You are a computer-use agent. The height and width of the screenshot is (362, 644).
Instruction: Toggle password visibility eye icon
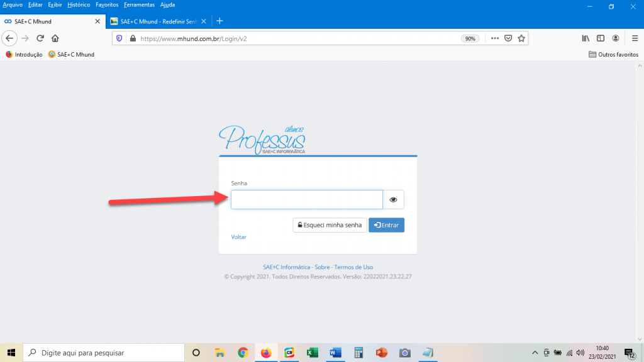click(394, 199)
